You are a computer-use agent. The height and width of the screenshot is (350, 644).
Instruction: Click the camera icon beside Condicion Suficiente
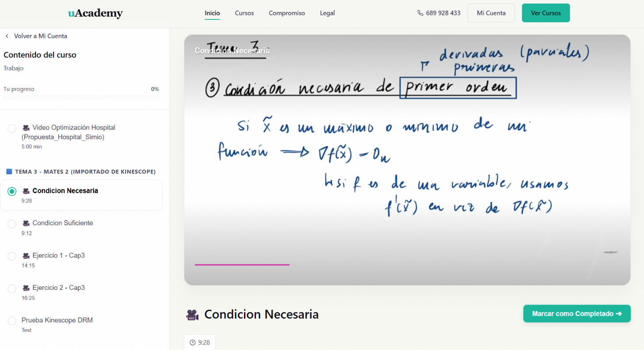point(26,223)
